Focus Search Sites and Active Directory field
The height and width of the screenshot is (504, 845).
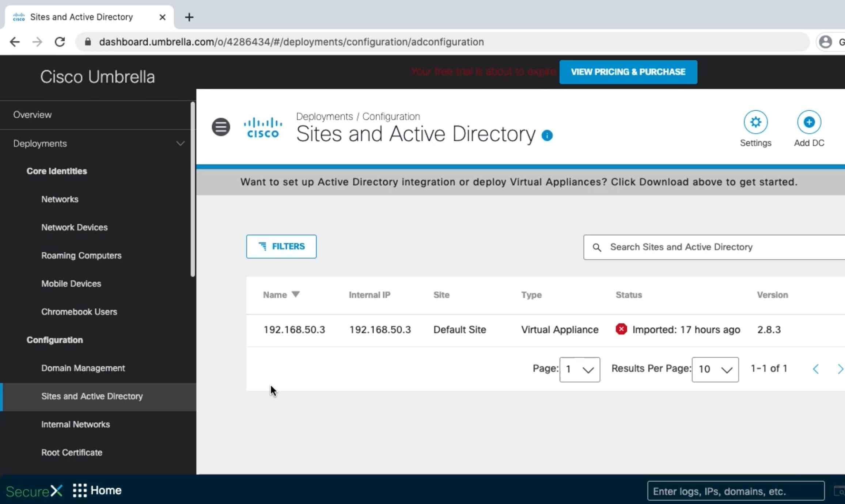tap(714, 247)
